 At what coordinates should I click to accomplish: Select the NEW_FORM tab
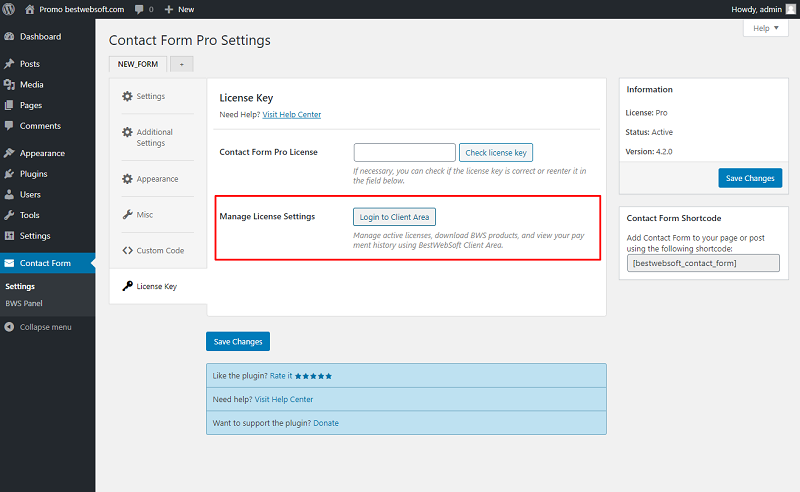click(138, 64)
